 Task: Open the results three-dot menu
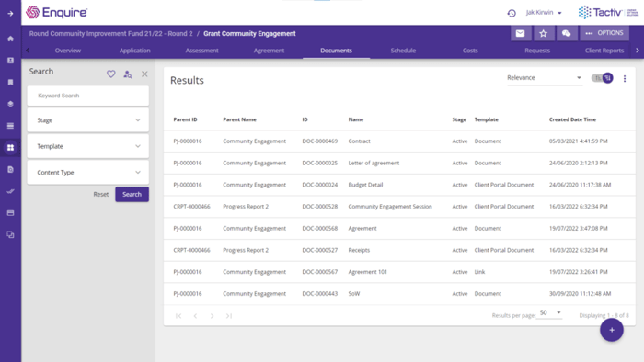(625, 78)
